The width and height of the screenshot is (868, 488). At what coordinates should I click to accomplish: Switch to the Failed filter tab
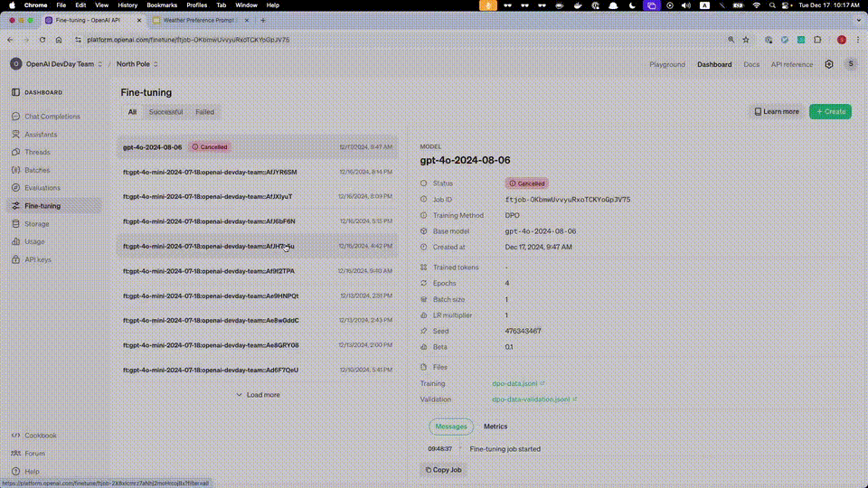coord(205,112)
